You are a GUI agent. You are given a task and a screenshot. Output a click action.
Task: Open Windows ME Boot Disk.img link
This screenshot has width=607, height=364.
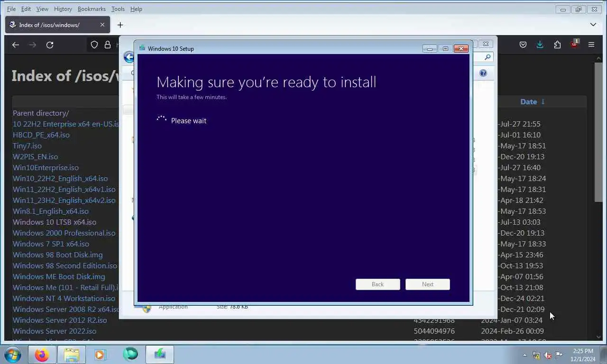click(x=59, y=276)
